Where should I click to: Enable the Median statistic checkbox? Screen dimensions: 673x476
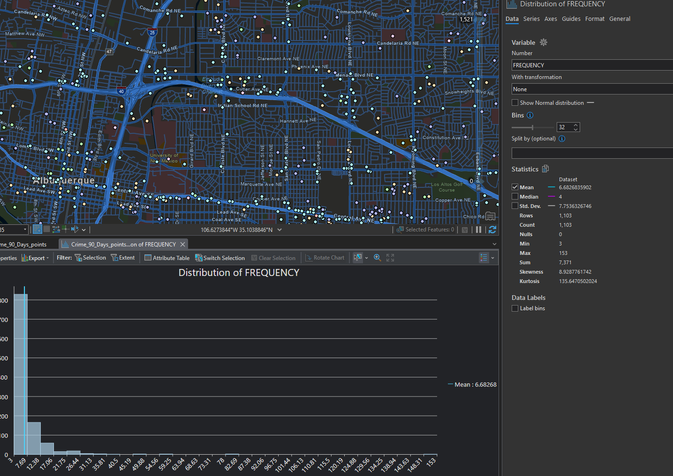click(515, 196)
